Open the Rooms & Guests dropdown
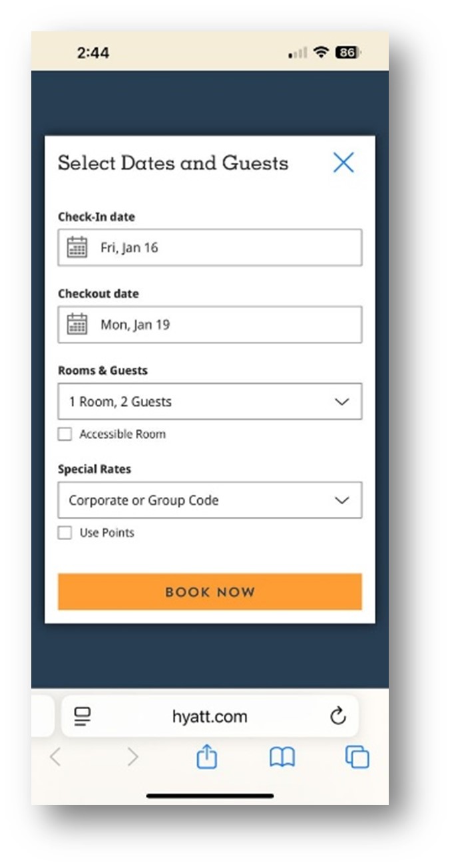Viewport: 452px width, 868px height. click(x=210, y=402)
